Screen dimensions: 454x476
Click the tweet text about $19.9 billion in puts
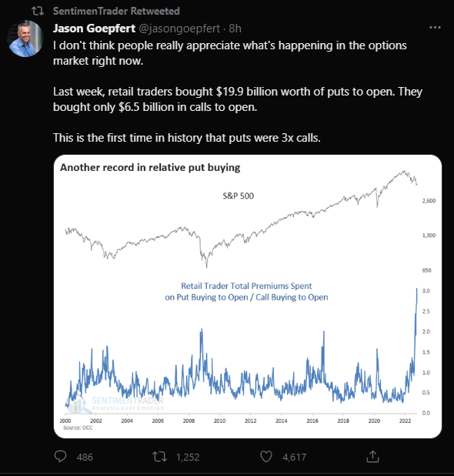[238, 99]
